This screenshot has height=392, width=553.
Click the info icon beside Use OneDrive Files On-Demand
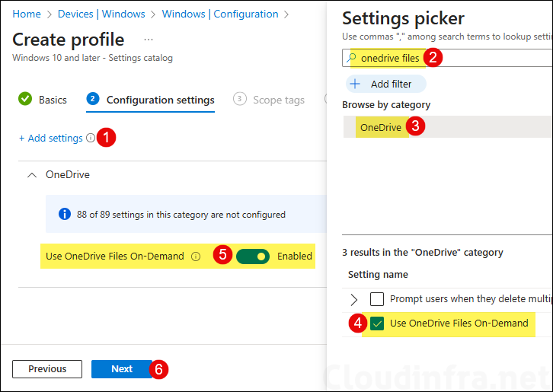pyautogui.click(x=196, y=257)
